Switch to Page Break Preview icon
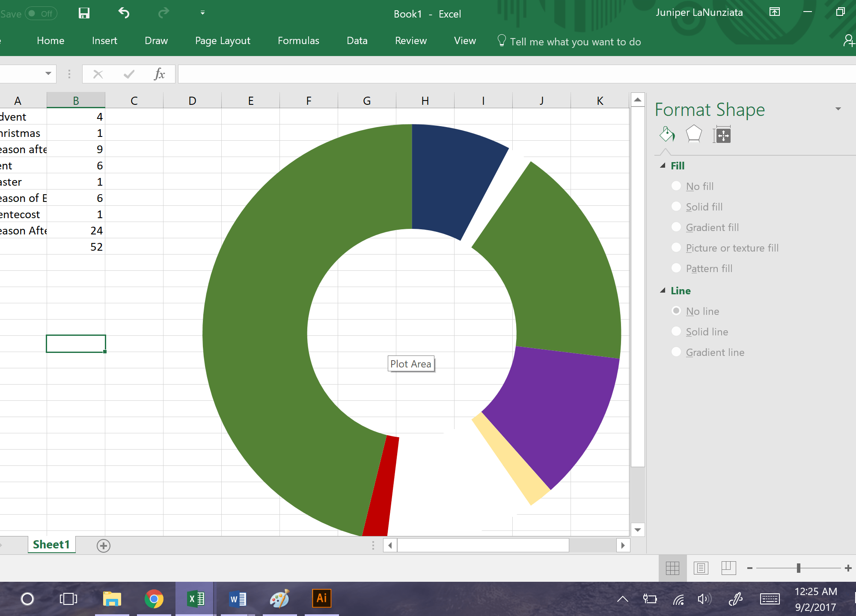The width and height of the screenshot is (856, 616). coord(728,568)
